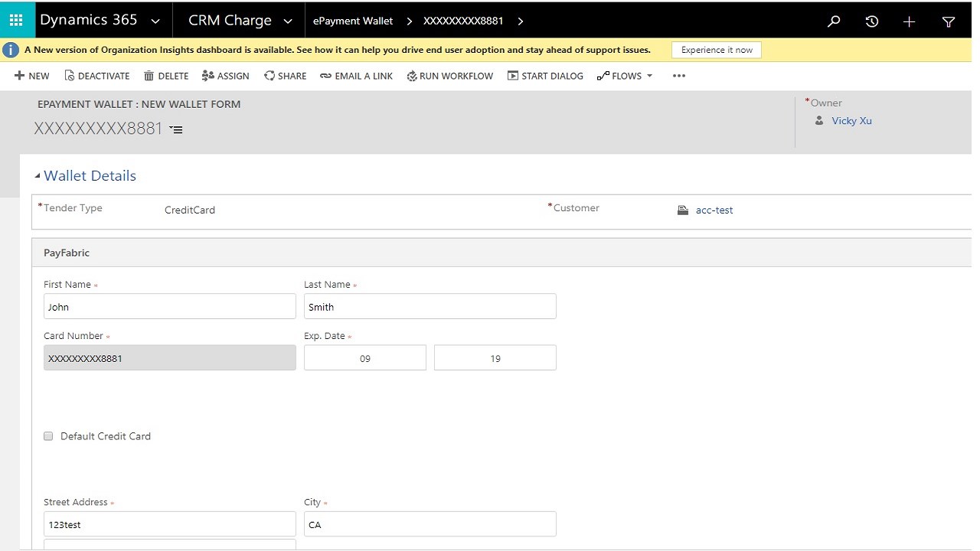This screenshot has width=980, height=551.
Task: Expand Dynamics 365 navigation dropdown
Action: 156,21
